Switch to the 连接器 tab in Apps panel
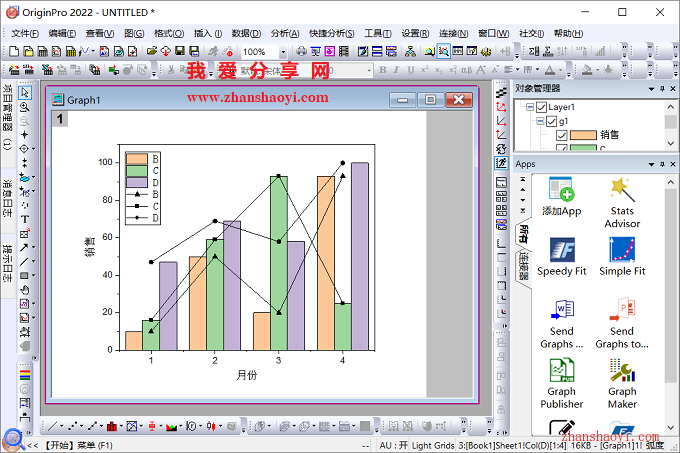This screenshot has height=453, width=680. tap(524, 266)
